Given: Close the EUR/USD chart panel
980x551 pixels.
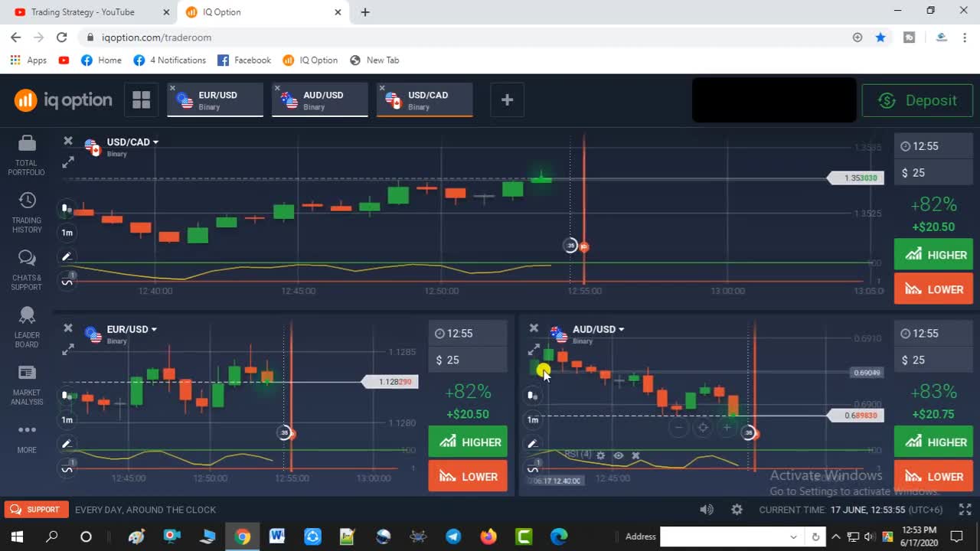Looking at the screenshot, I should [x=68, y=328].
